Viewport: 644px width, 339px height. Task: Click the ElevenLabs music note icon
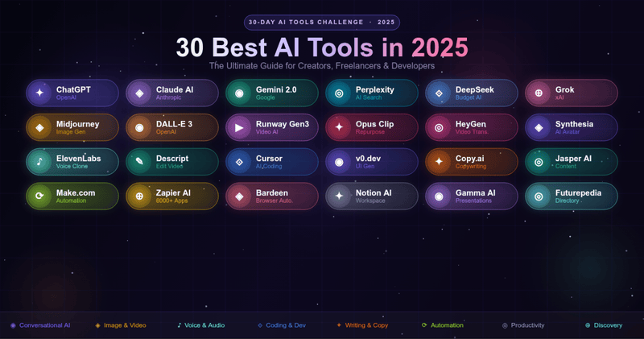[39, 162]
